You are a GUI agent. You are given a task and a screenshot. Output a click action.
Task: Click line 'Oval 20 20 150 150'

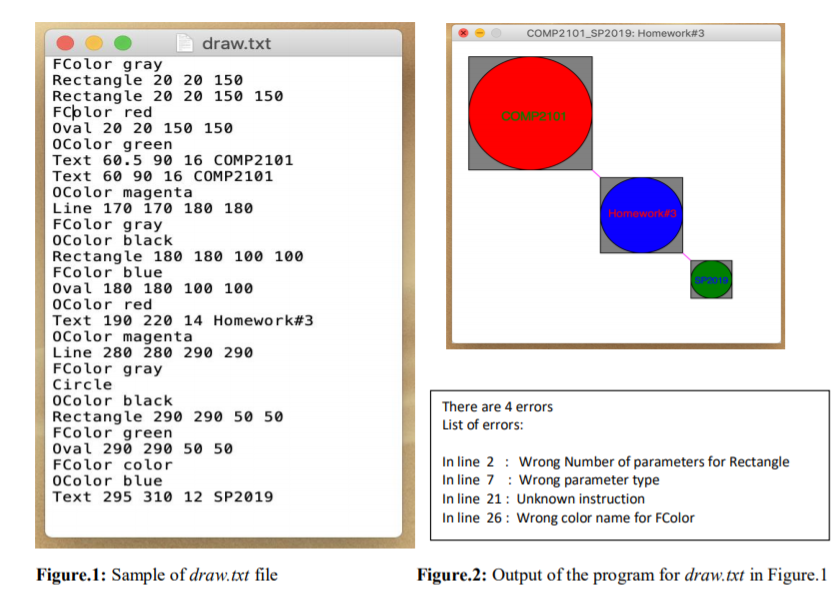142,128
